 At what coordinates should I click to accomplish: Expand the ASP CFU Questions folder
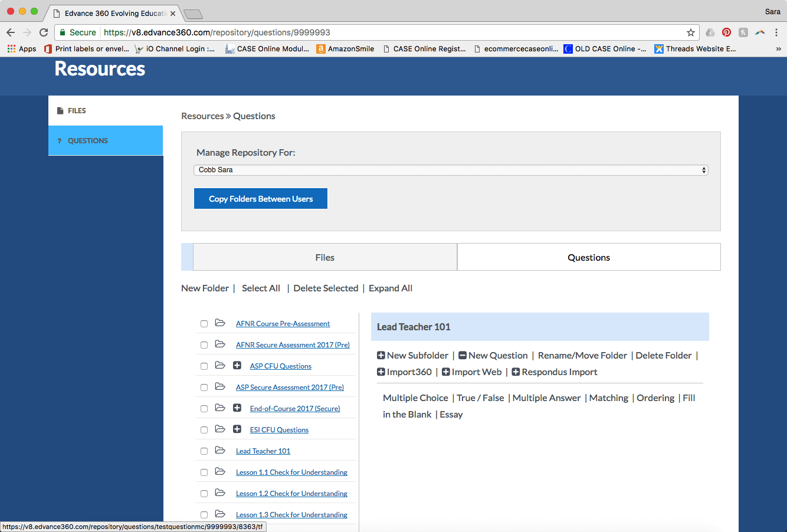[x=237, y=366]
